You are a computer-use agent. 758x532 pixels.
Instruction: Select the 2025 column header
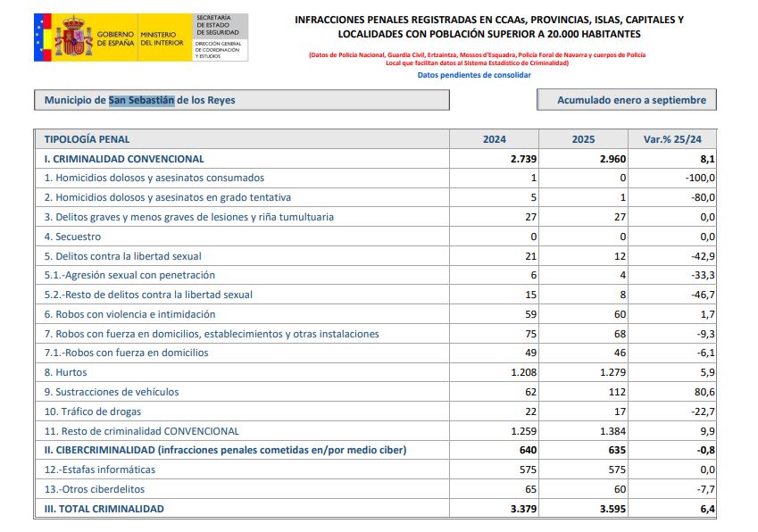(583, 139)
